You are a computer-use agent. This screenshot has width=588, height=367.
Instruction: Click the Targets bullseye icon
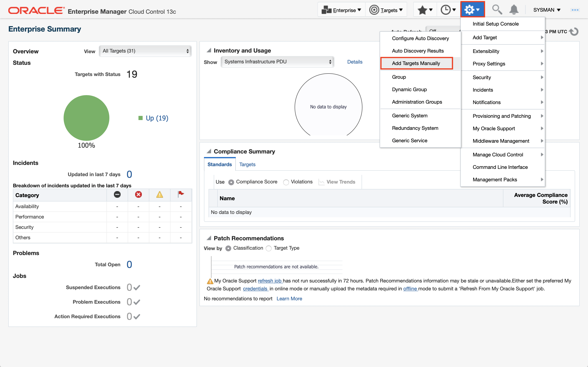374,10
